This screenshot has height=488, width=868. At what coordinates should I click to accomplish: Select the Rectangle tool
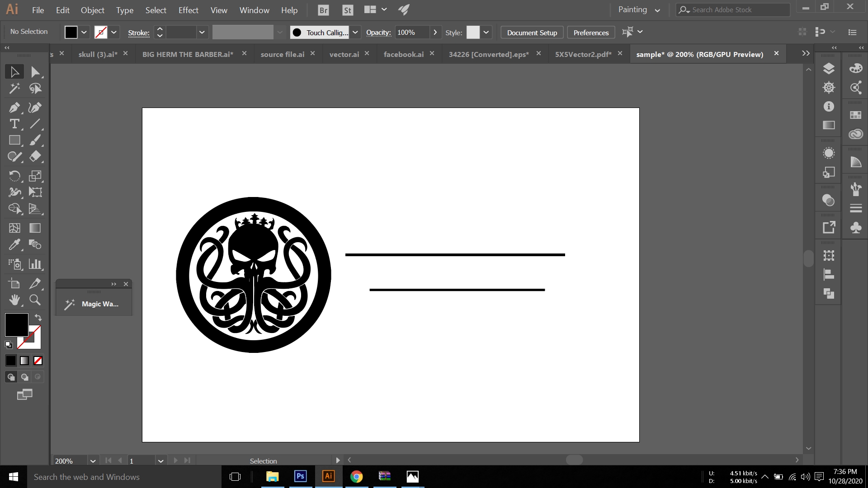click(x=14, y=140)
